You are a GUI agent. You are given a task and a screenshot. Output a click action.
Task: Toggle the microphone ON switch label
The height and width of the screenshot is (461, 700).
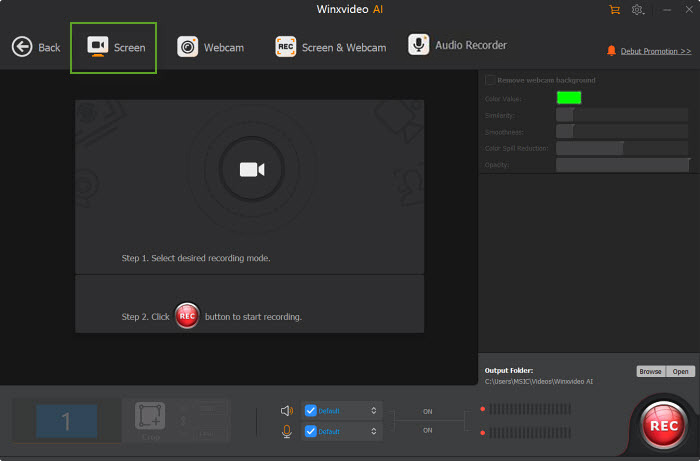point(428,430)
